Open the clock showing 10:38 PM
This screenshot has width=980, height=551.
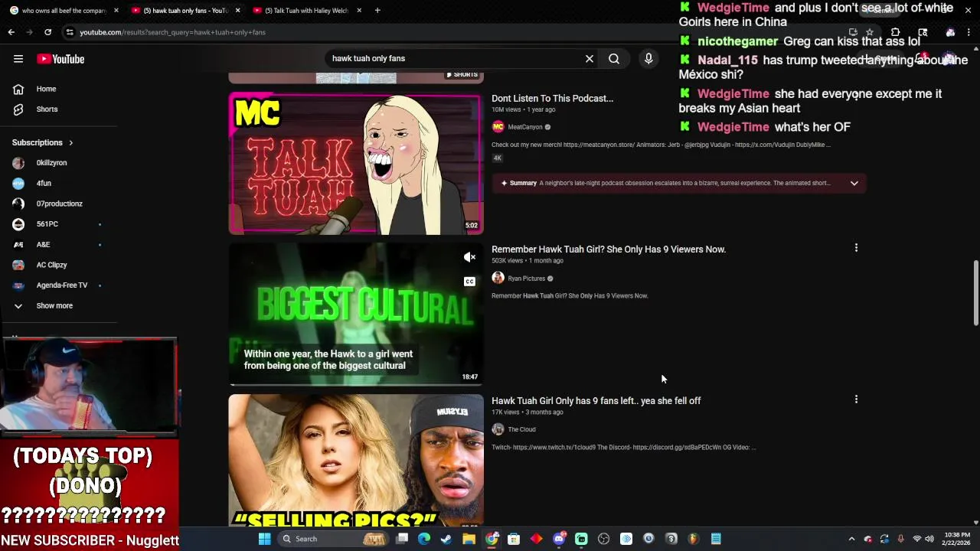click(x=956, y=539)
